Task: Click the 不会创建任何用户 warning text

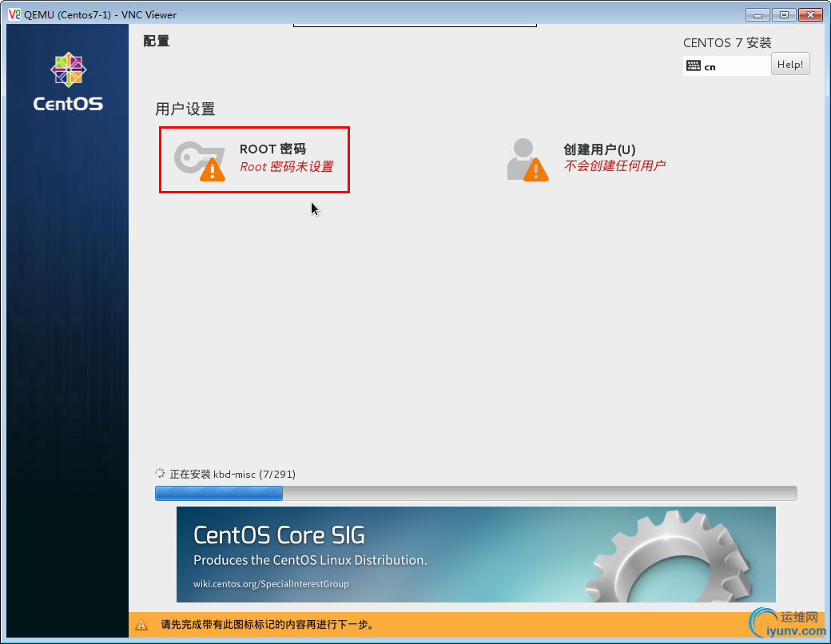Action: pyautogui.click(x=614, y=166)
